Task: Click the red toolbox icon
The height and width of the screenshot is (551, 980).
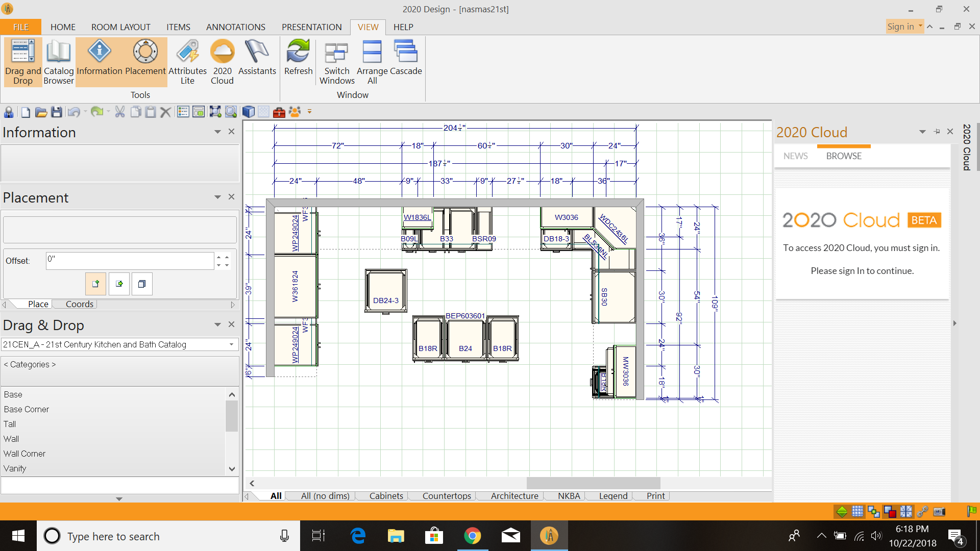Action: coord(279,112)
